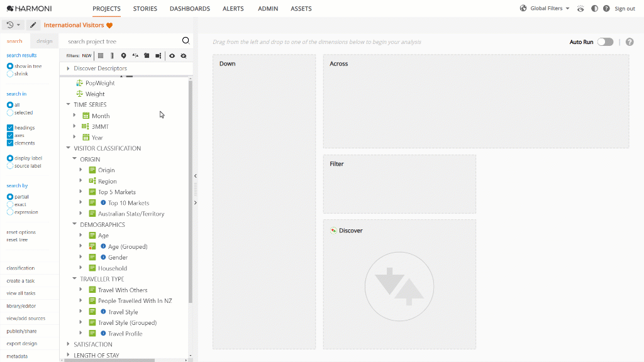Click the search magnifier icon
This screenshot has width=644, height=362.
(186, 40)
